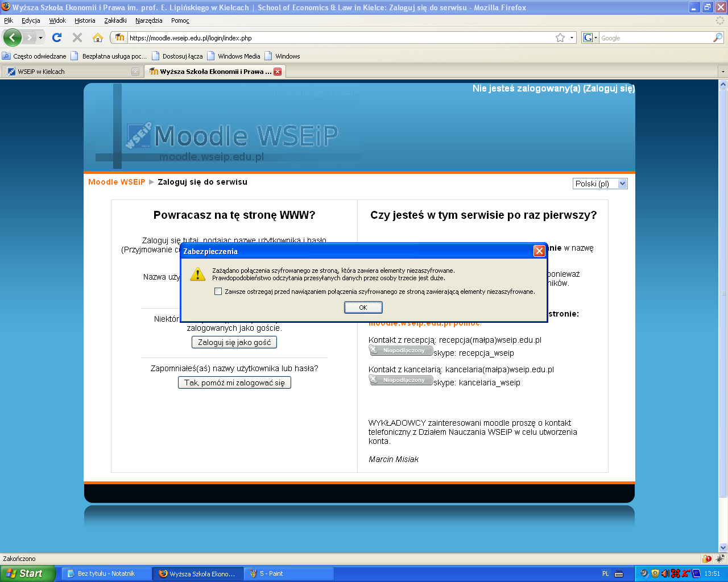Switch to the WSEiP w Kielcach tab
The width and height of the screenshot is (728, 582).
pos(72,72)
